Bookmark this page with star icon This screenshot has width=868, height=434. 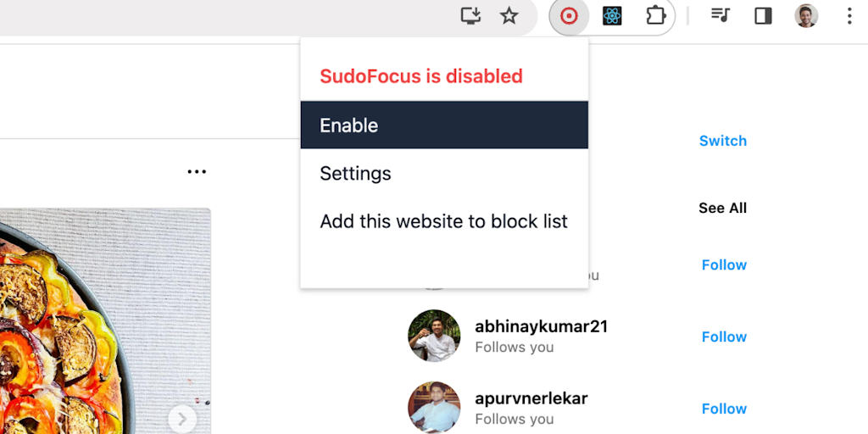coord(509,16)
